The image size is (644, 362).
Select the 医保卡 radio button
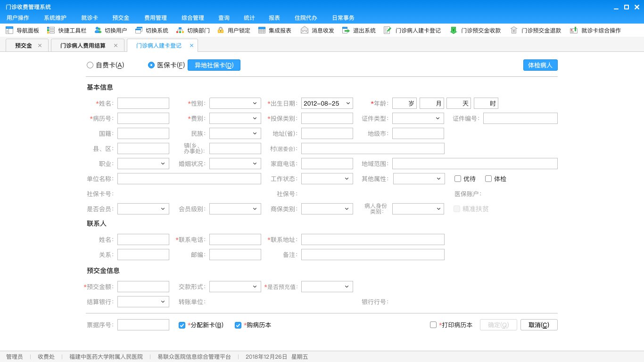(x=151, y=65)
